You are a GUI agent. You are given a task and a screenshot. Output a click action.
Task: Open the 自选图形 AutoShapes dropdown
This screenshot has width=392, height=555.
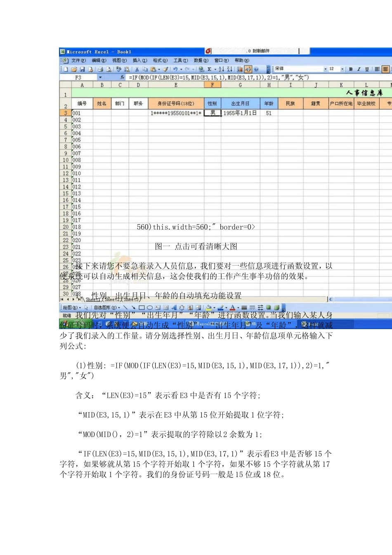(x=107, y=307)
